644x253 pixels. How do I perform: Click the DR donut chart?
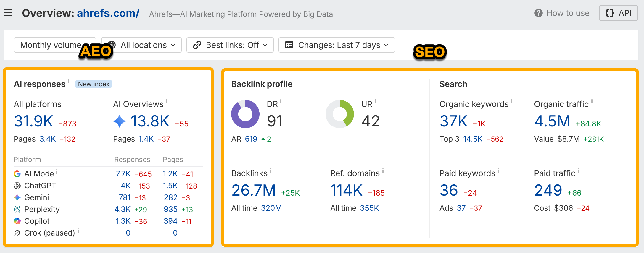coord(245,114)
